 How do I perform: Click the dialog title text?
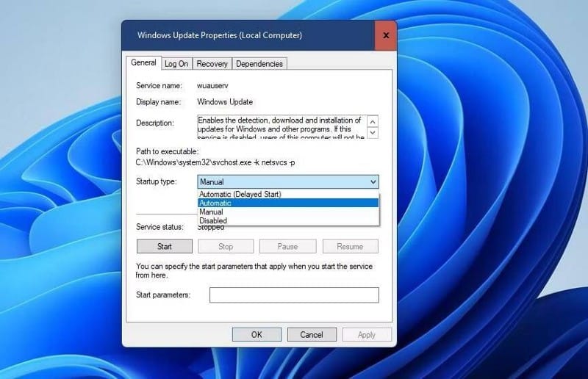[219, 35]
